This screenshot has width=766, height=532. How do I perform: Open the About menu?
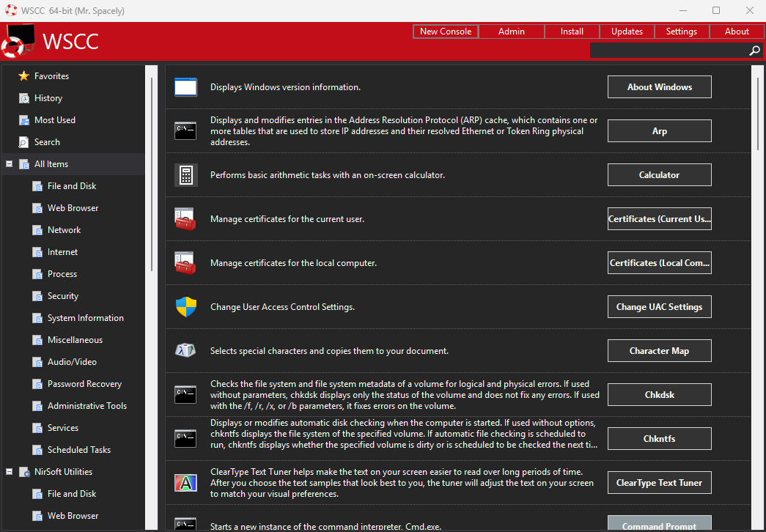(x=737, y=32)
